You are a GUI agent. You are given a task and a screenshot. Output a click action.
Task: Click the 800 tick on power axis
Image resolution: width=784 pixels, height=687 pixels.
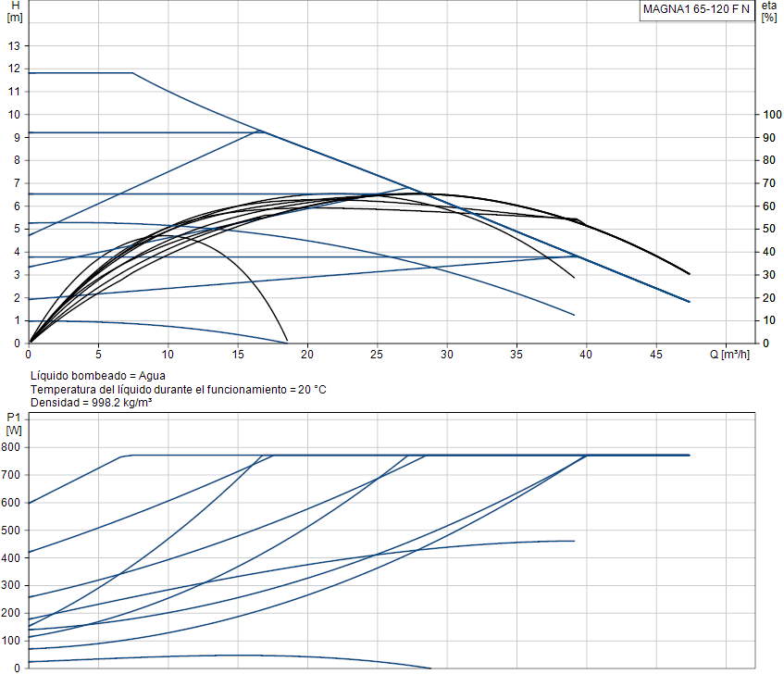pos(10,447)
